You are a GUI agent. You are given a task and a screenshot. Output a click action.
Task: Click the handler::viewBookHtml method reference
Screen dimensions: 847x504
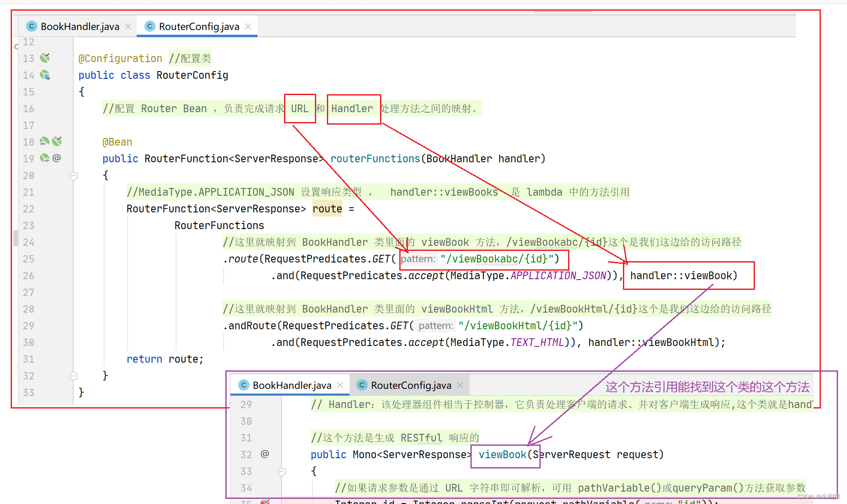click(x=651, y=343)
